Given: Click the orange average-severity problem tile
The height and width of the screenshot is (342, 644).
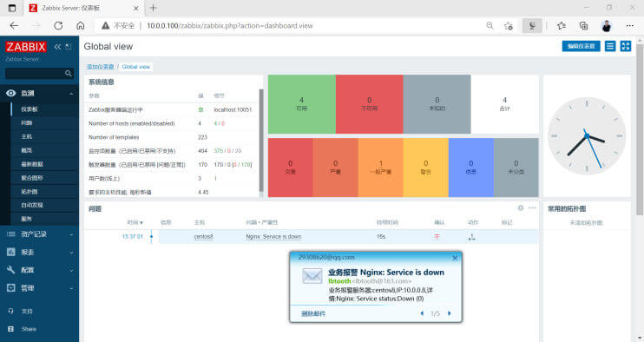Looking at the screenshot, I should pos(380,168).
